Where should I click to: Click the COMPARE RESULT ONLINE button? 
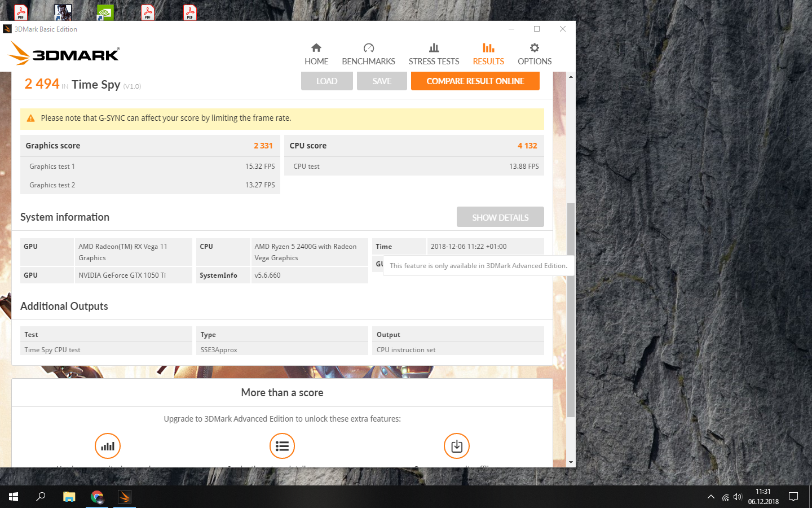[x=475, y=81]
